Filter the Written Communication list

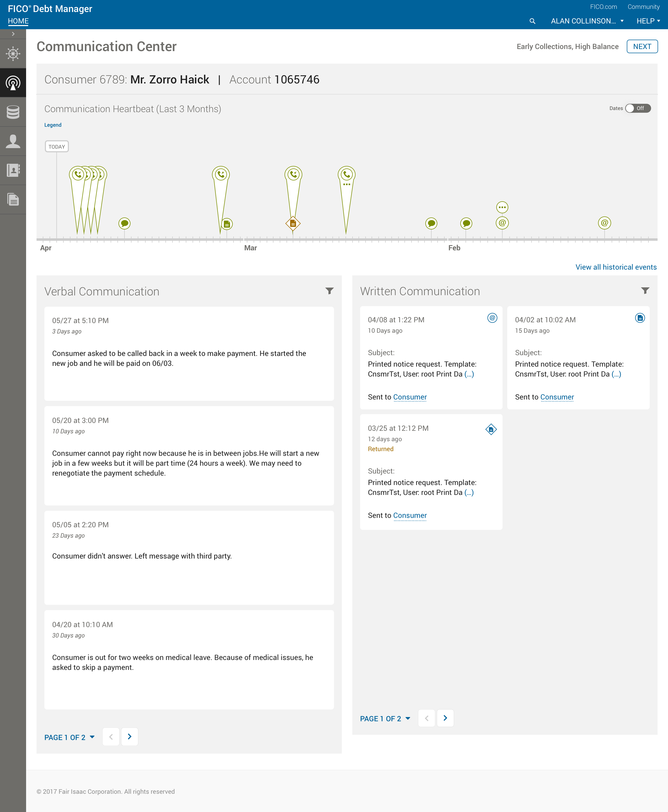click(x=645, y=291)
